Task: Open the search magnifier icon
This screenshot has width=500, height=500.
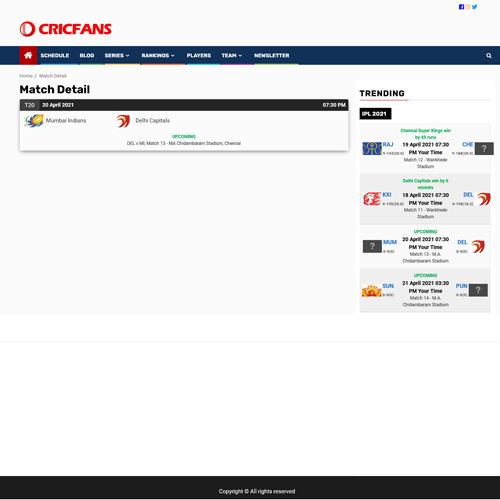Action: click(x=489, y=56)
